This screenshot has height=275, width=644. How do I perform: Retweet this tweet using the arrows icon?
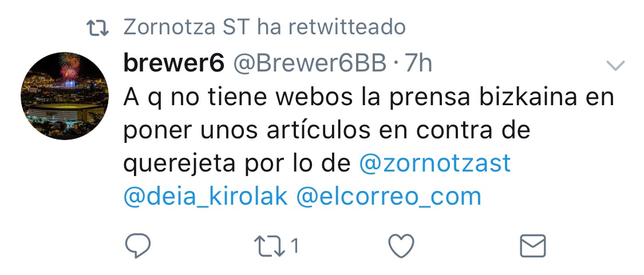click(x=270, y=246)
